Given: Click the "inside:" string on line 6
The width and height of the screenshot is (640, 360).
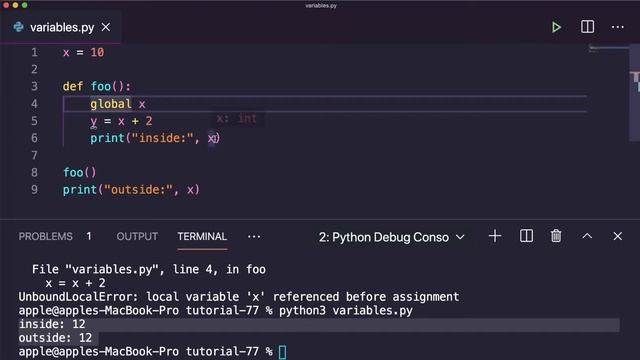Looking at the screenshot, I should tap(162, 138).
